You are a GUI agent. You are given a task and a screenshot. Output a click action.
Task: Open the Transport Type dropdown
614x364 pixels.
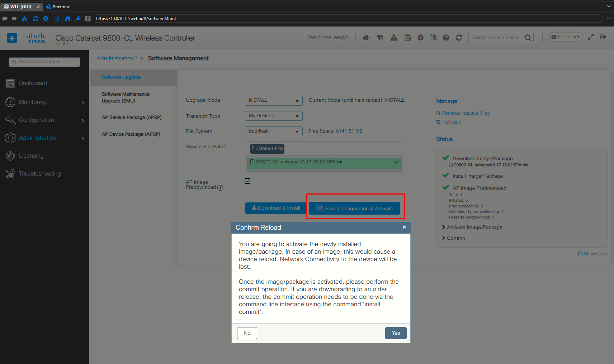(x=274, y=116)
